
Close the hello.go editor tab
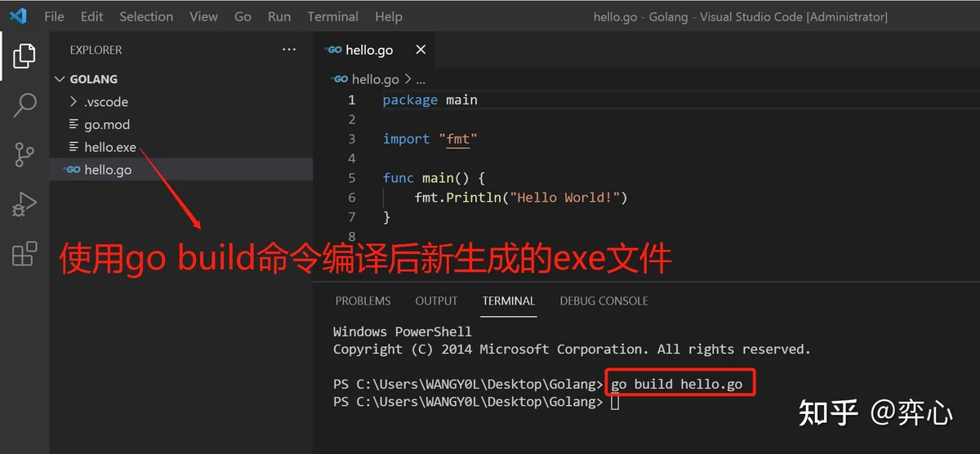point(421,50)
